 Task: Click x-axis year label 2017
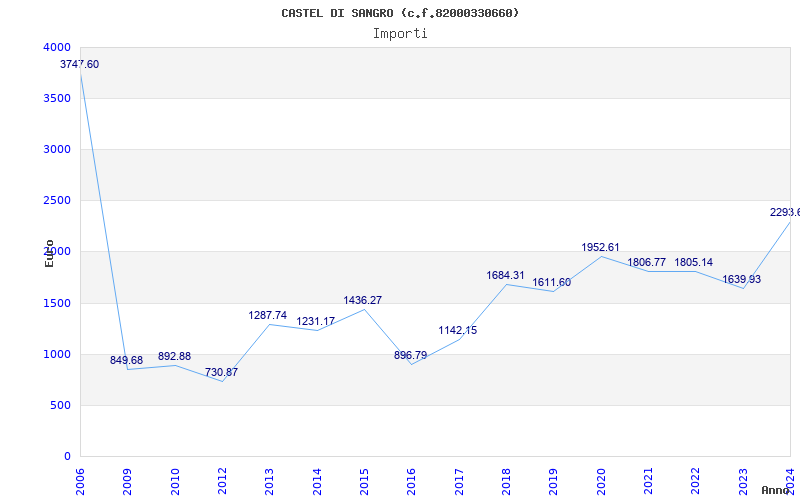point(459,482)
